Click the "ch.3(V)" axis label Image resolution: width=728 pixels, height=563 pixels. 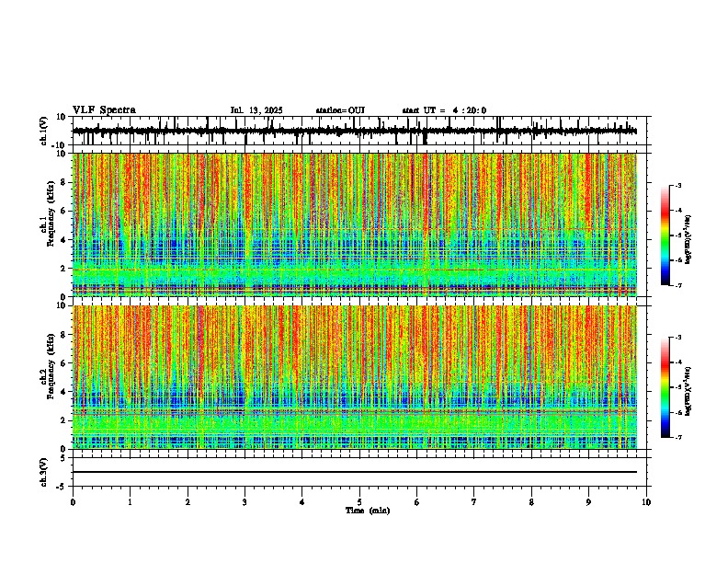[44, 472]
